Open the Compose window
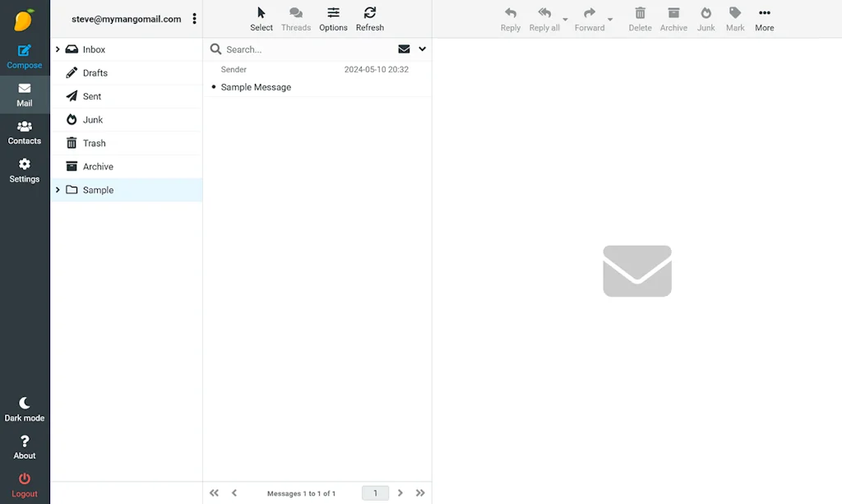 point(25,57)
